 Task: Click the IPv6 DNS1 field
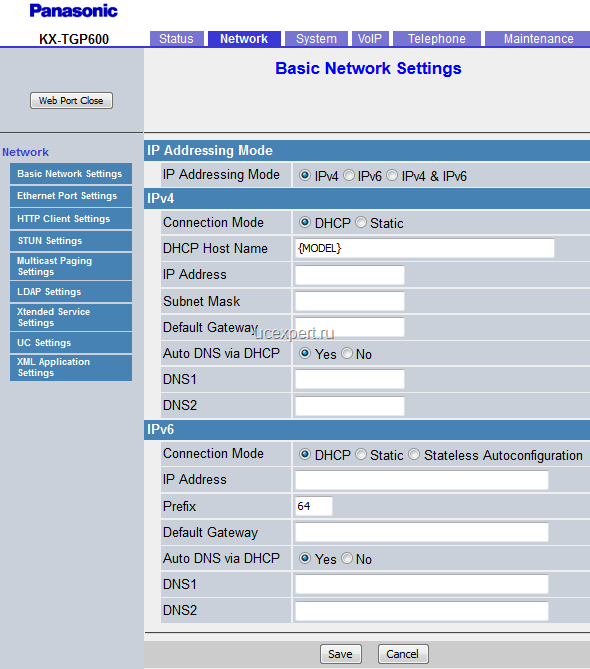tap(421, 585)
